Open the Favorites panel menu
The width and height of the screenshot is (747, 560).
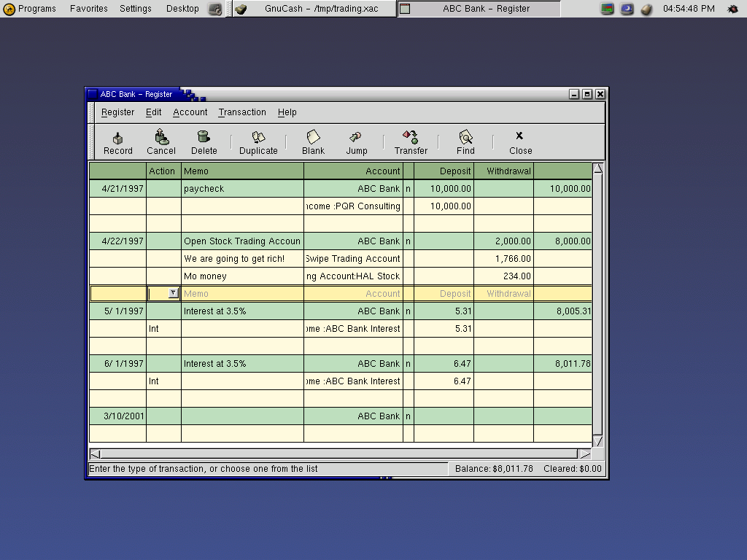coord(88,9)
